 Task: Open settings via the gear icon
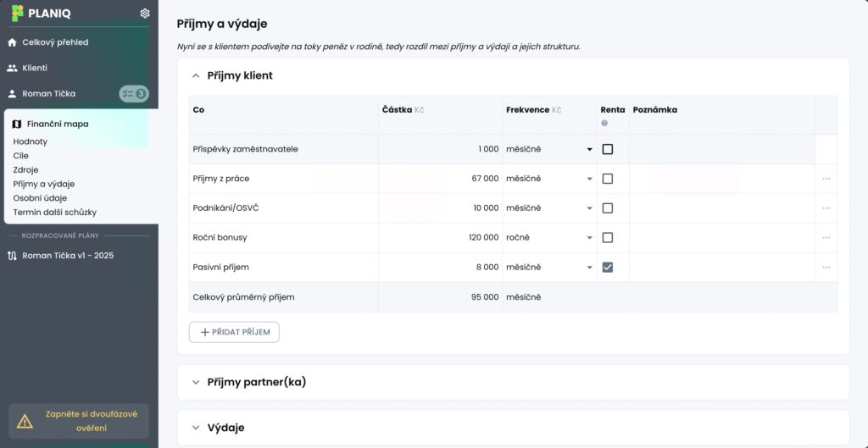[x=145, y=14]
